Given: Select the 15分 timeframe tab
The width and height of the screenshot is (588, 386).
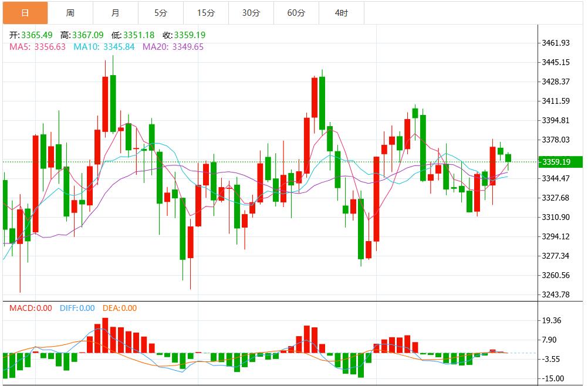Looking at the screenshot, I should tap(205, 12).
